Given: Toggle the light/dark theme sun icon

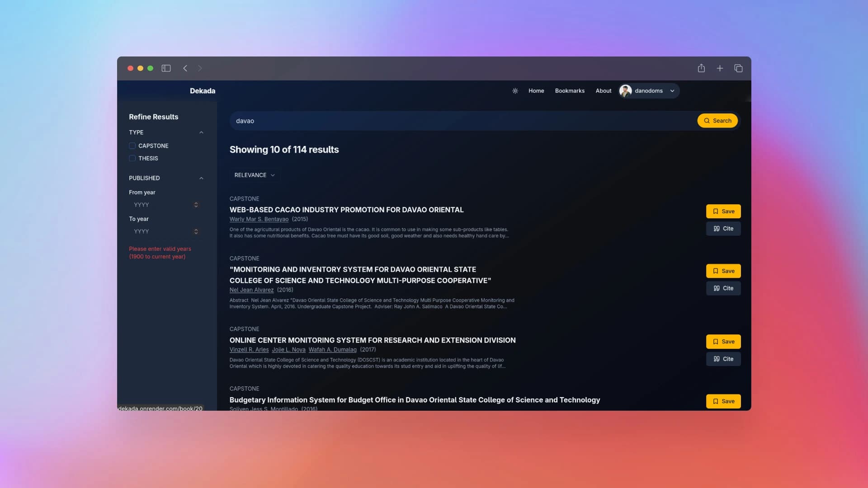Looking at the screenshot, I should click(x=515, y=91).
